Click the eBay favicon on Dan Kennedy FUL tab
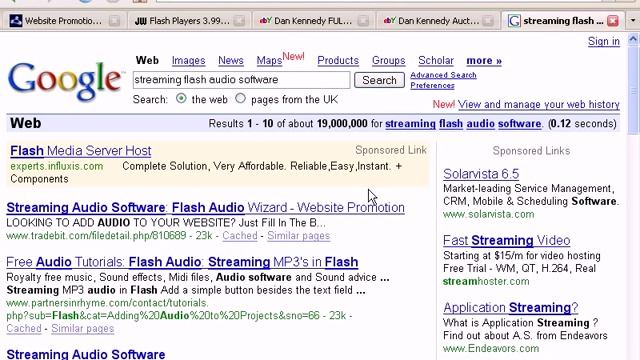The image size is (640, 360). click(x=265, y=20)
